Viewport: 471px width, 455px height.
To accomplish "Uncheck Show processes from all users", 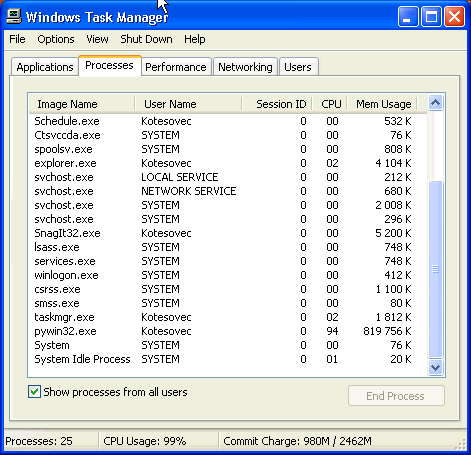I will click(x=34, y=392).
